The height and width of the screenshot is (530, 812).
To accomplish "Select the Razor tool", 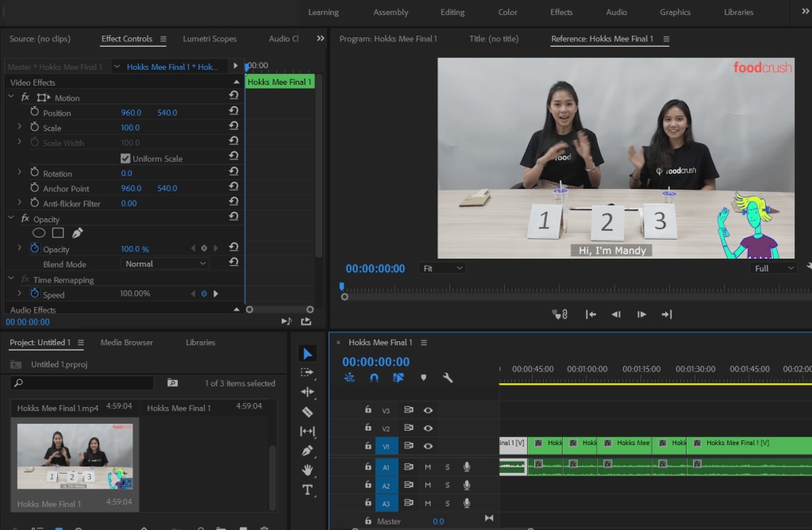I will [x=308, y=412].
